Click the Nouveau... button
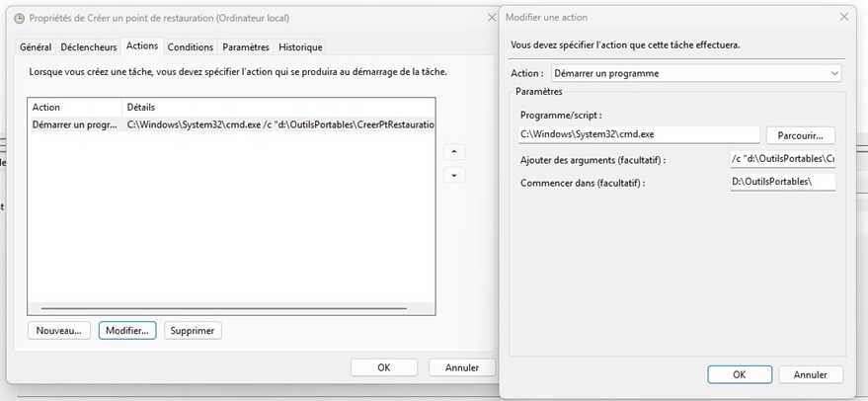The width and height of the screenshot is (868, 401). 60,330
